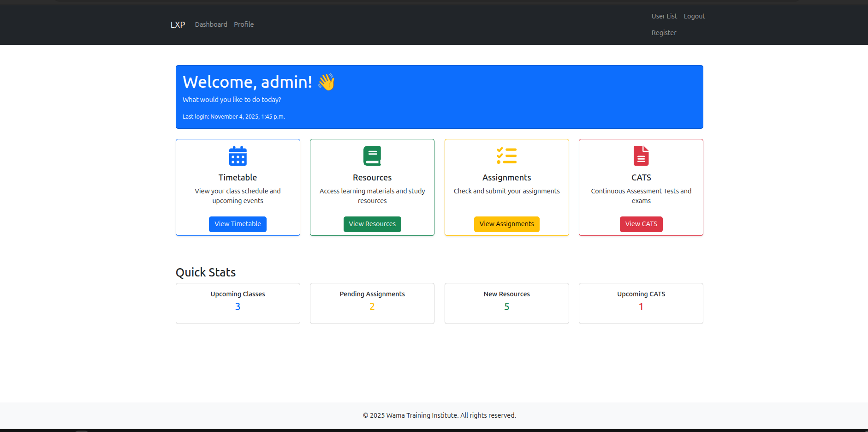The image size is (868, 432).
Task: Click the blue calendar icon above Timetable
Action: pos(238,156)
